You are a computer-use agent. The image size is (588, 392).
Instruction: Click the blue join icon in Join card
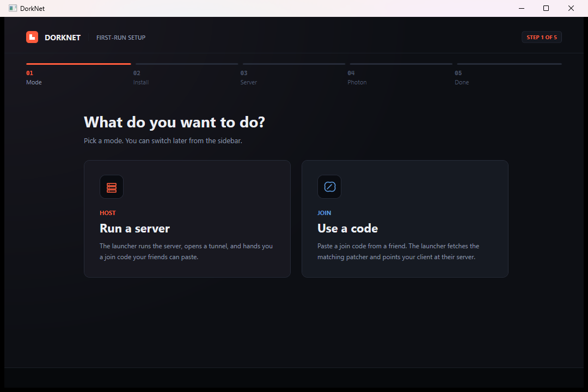[329, 187]
